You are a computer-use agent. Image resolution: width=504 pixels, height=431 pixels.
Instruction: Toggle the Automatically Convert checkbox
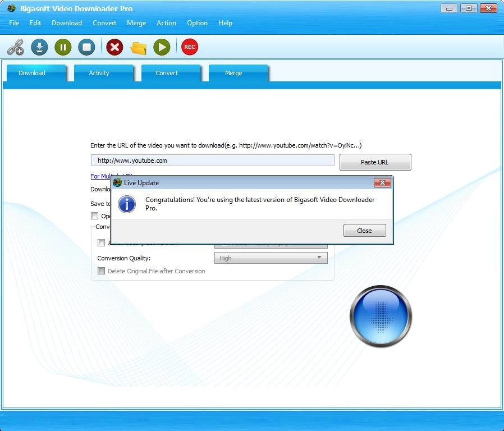tap(101, 242)
